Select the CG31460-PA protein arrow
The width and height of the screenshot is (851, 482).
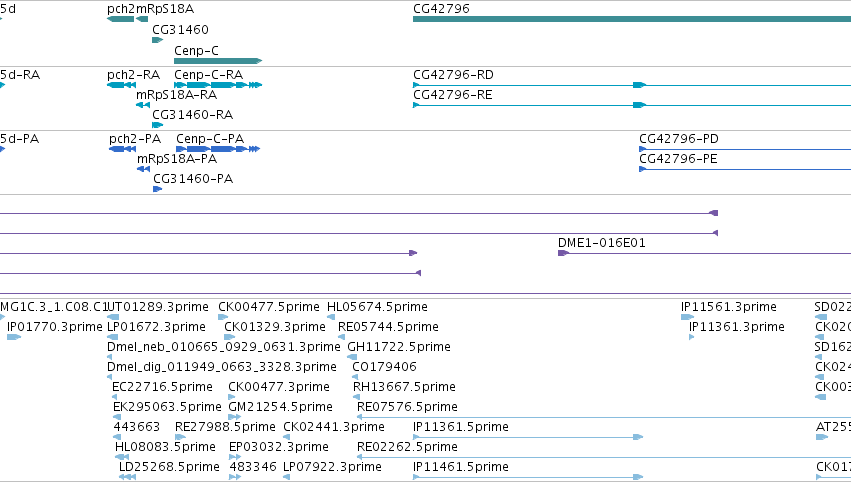157,189
